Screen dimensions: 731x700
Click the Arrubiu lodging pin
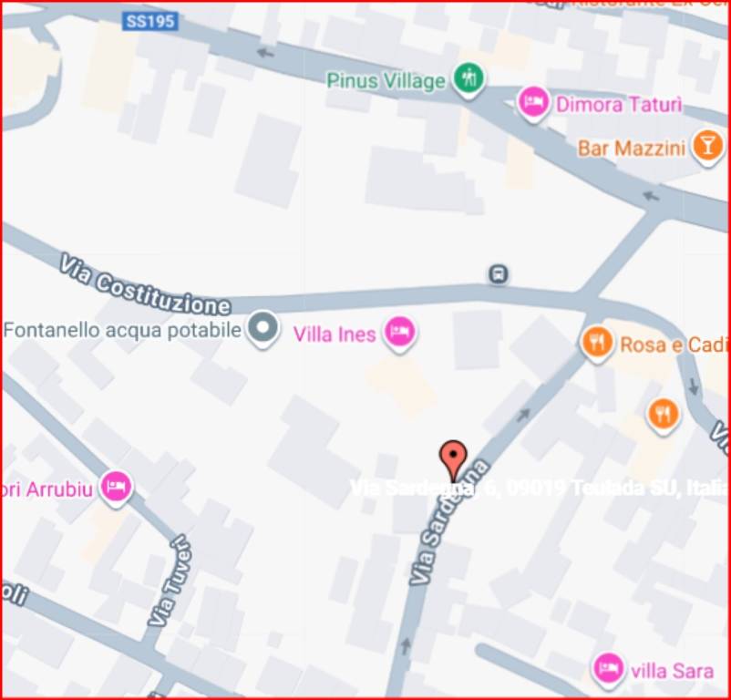click(x=116, y=488)
